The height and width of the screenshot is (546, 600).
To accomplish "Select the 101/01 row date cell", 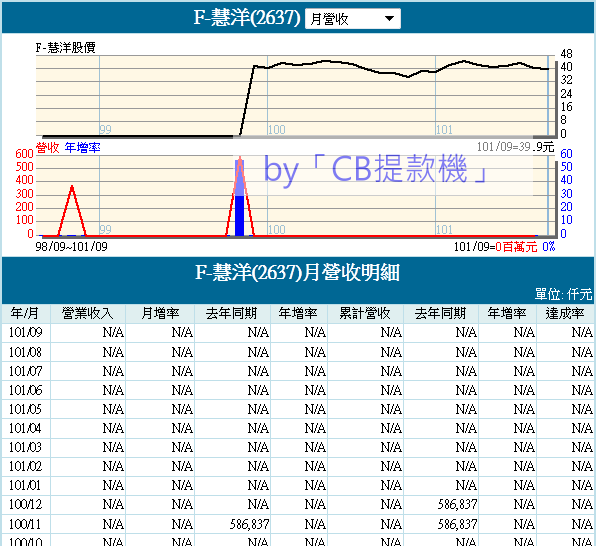I will point(25,485).
